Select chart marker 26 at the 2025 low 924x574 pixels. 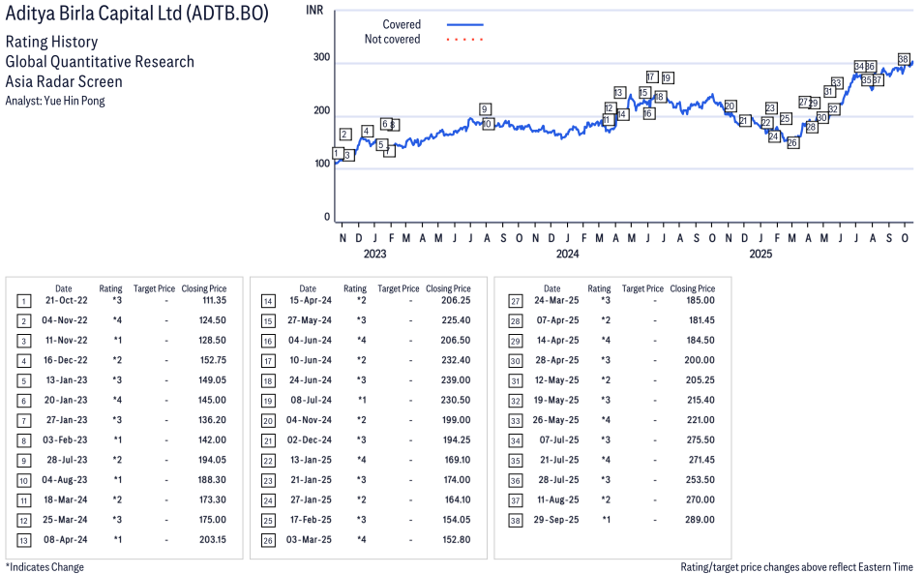tap(792, 143)
